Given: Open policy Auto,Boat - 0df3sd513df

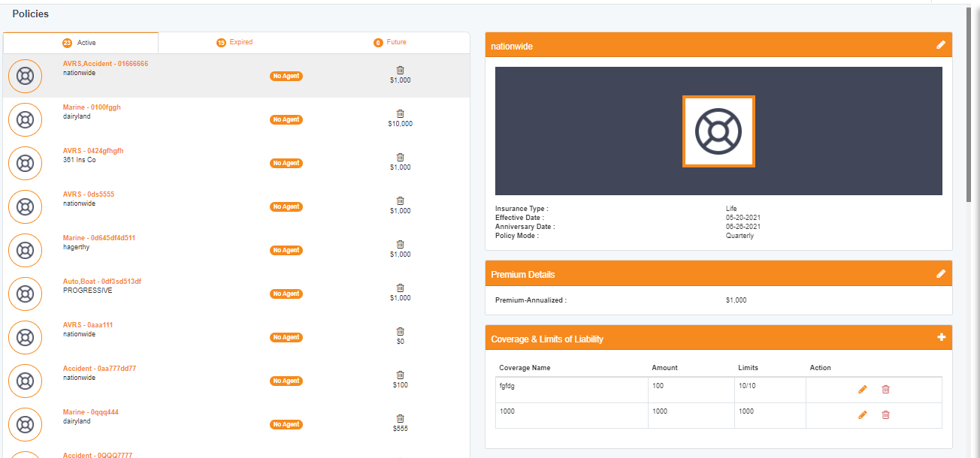Looking at the screenshot, I should [x=102, y=282].
